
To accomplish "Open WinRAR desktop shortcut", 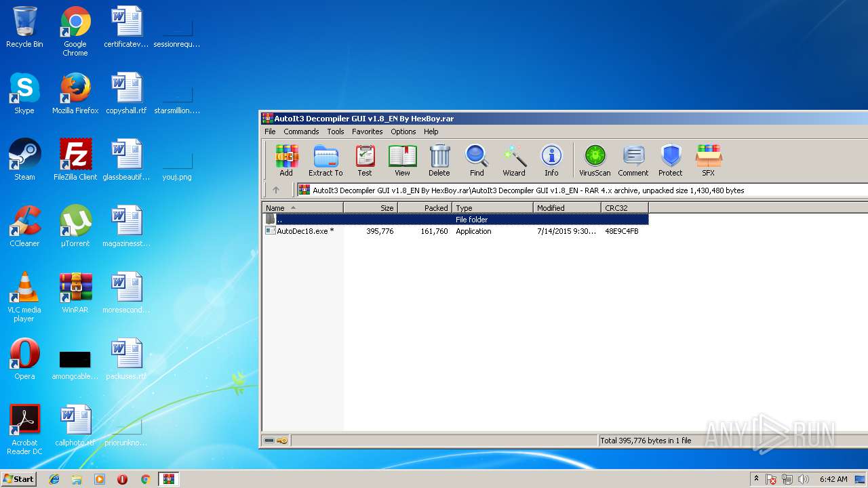I will tap(75, 293).
